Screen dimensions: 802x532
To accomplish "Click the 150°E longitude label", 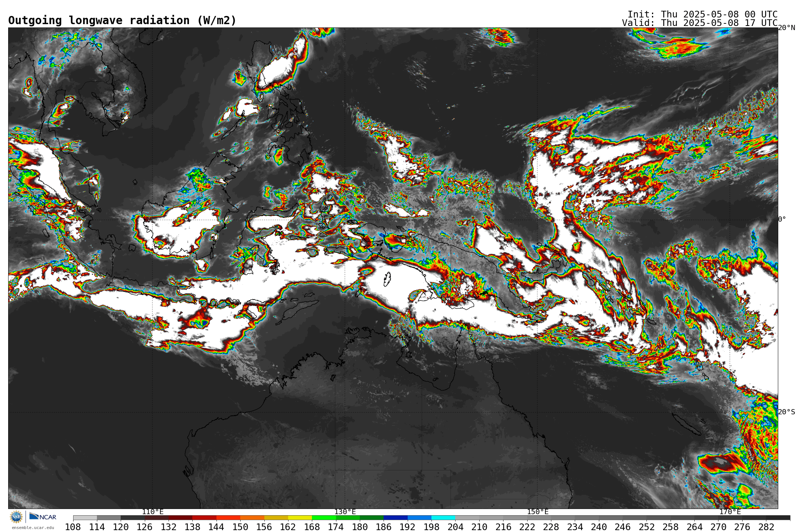I will 538,512.
